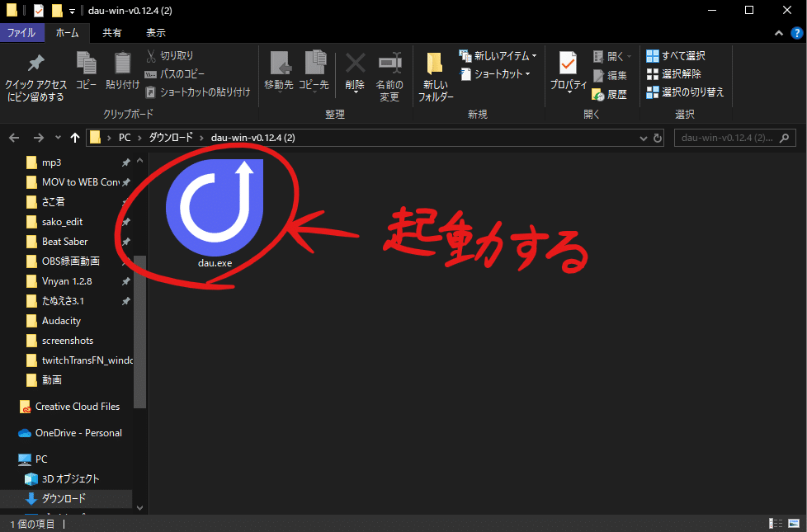Switch to details view icon
Viewport: 807px width, 532px height.
(776, 524)
